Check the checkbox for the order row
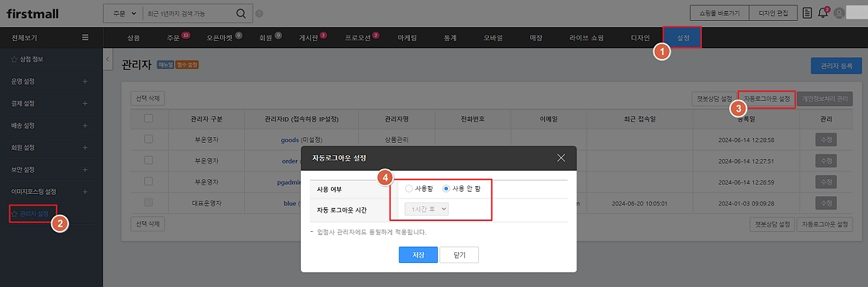This screenshot has width=868, height=287. [x=148, y=160]
